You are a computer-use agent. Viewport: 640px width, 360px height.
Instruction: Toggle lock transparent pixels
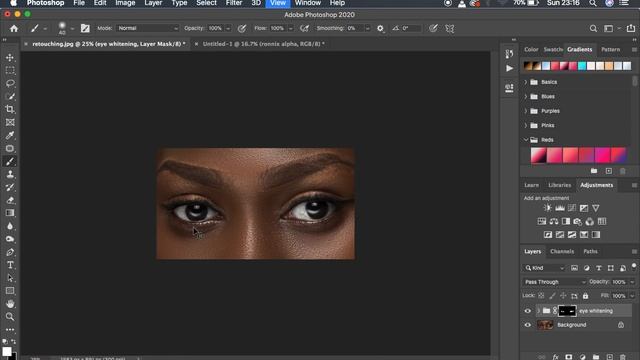(541, 296)
